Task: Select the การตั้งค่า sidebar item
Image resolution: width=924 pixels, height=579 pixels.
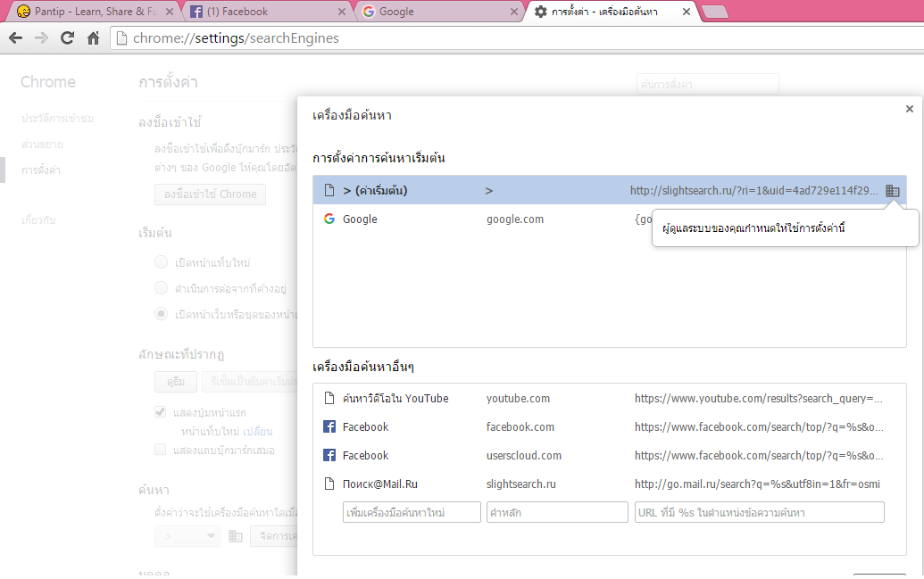Action: point(41,170)
